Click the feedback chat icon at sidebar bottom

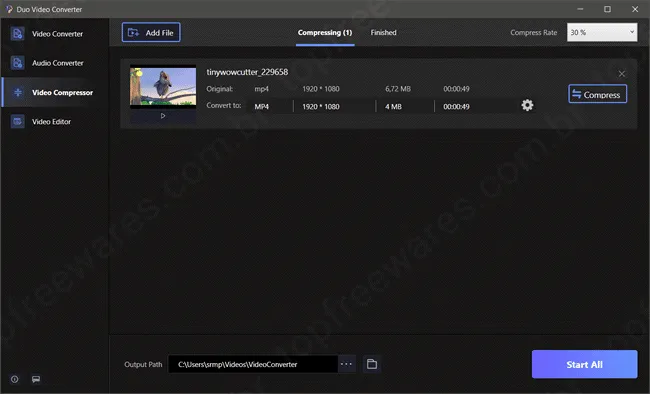(36, 379)
